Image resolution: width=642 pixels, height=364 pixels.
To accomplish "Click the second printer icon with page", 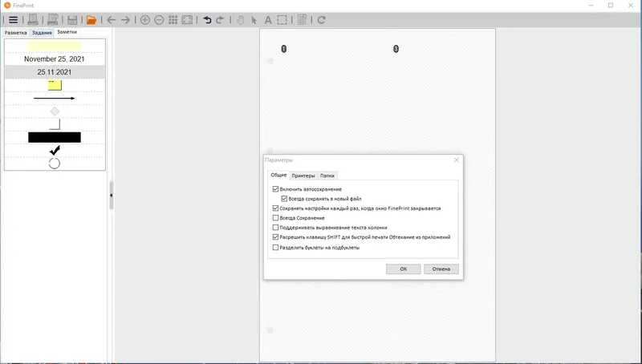I will coord(52,19).
